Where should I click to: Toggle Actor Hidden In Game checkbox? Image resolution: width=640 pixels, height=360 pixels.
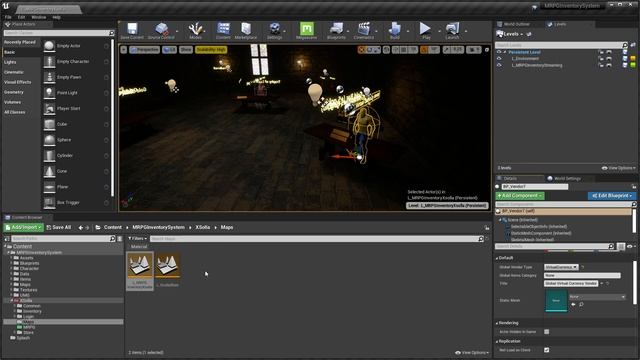(x=547, y=332)
